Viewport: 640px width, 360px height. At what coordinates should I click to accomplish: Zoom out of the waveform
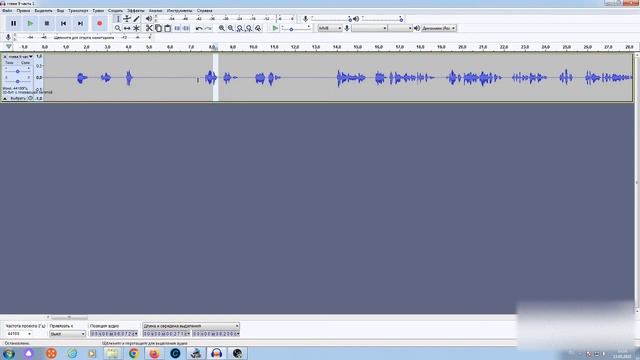pyautogui.click(x=231, y=28)
